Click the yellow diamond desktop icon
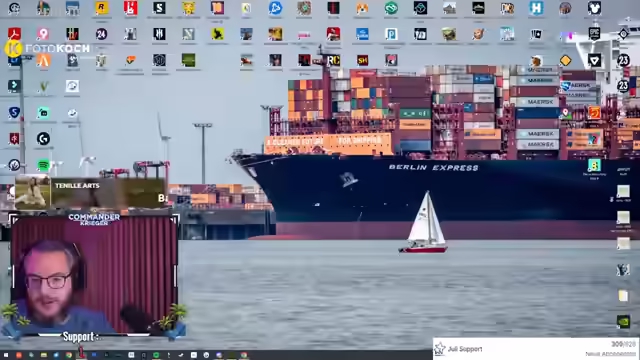This screenshot has width=640, height=360. (565, 60)
